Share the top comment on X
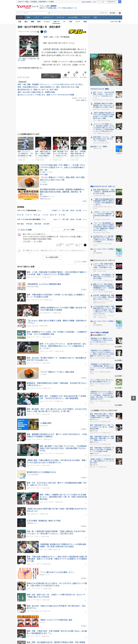 point(85,245)
